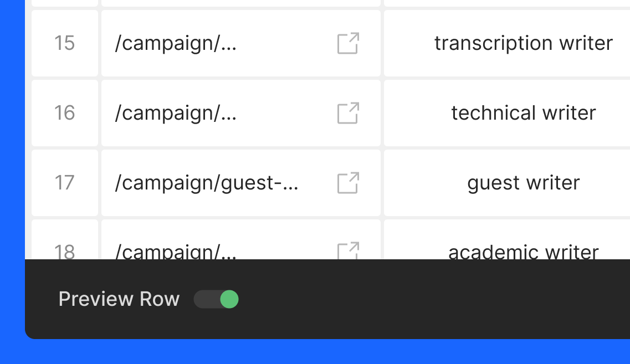Click the /campaign/... path in row 18

tap(176, 252)
